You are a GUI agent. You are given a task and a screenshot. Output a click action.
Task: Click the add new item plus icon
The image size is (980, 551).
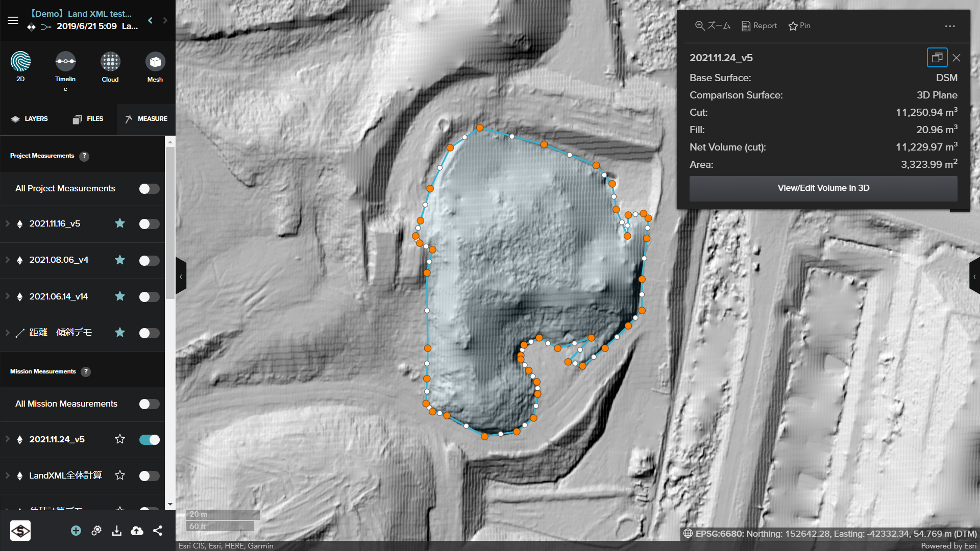76,531
